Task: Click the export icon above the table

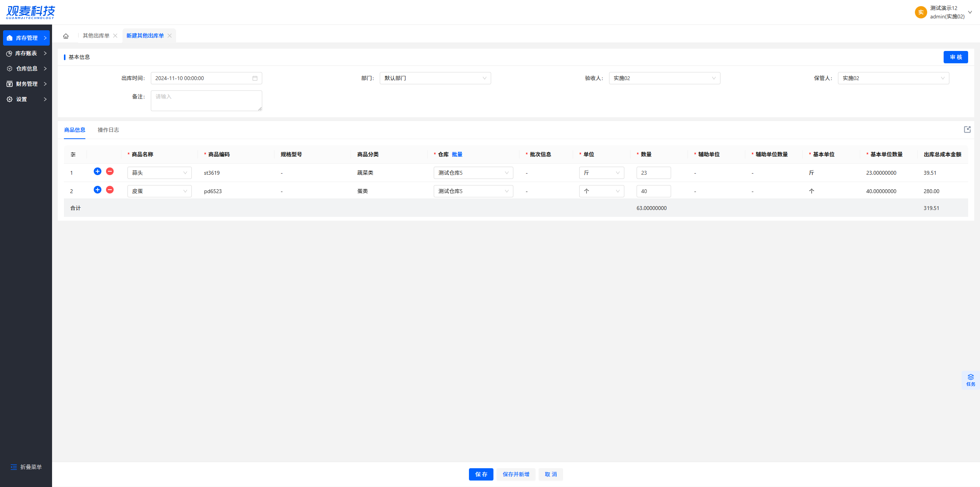Action: point(967,130)
